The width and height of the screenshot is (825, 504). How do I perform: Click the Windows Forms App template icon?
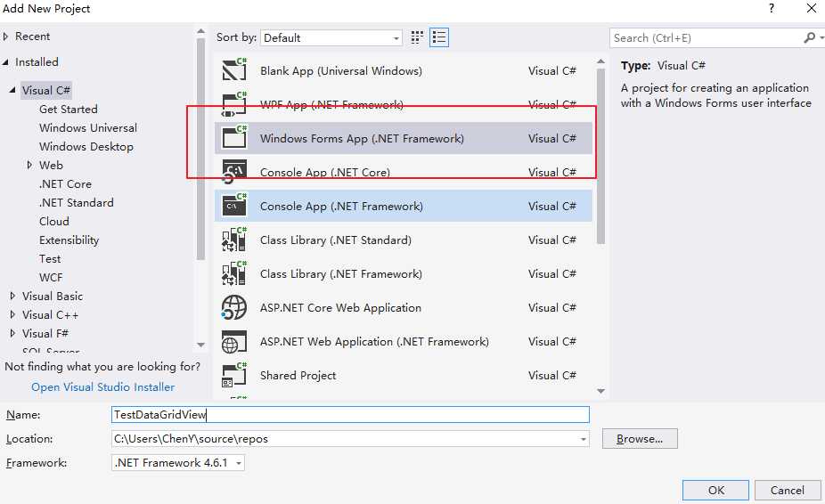click(x=234, y=138)
